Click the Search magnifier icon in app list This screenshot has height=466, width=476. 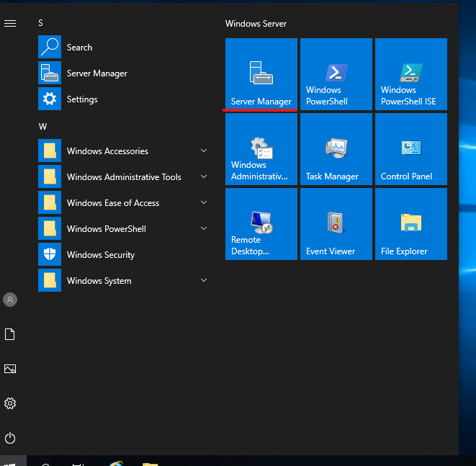click(50, 47)
